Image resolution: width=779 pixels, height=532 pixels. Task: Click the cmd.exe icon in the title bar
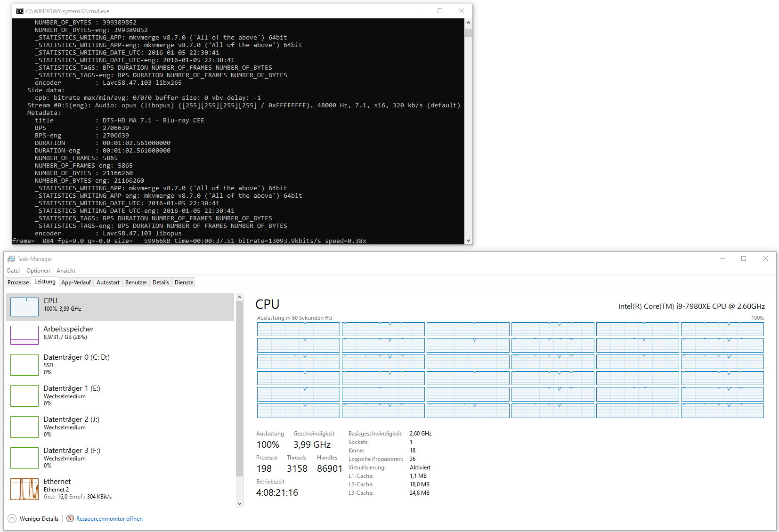(20, 11)
